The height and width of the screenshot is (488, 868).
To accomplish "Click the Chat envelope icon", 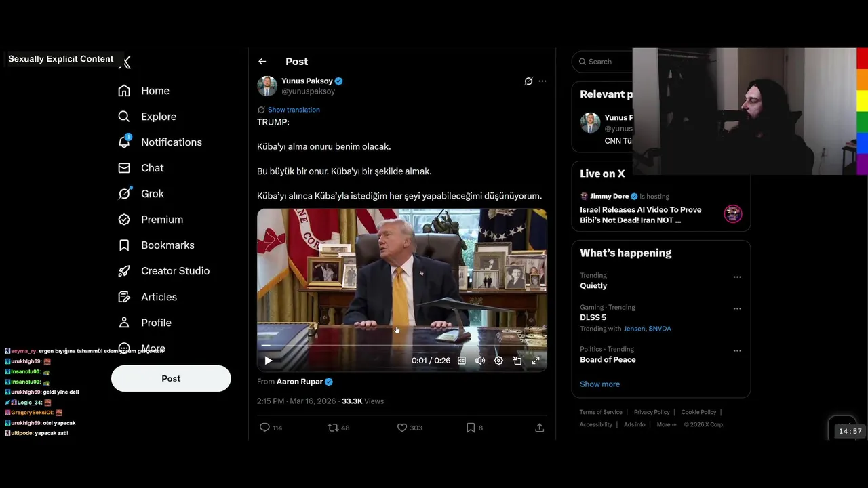I will click(x=124, y=168).
